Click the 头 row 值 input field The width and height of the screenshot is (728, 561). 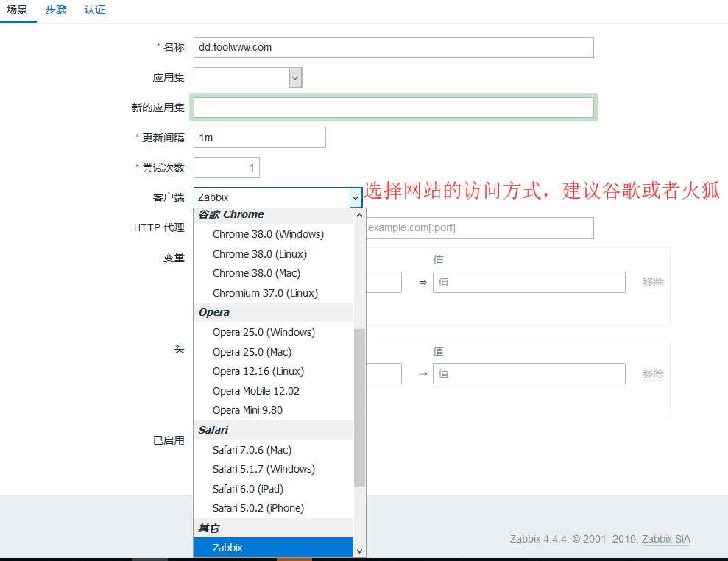529,373
